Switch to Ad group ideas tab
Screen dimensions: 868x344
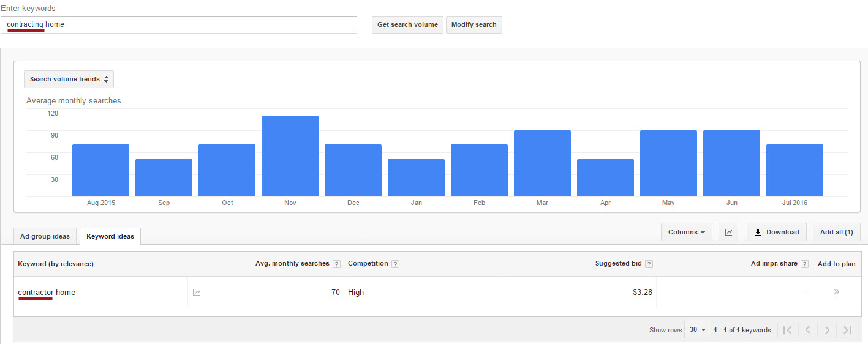pos(45,237)
